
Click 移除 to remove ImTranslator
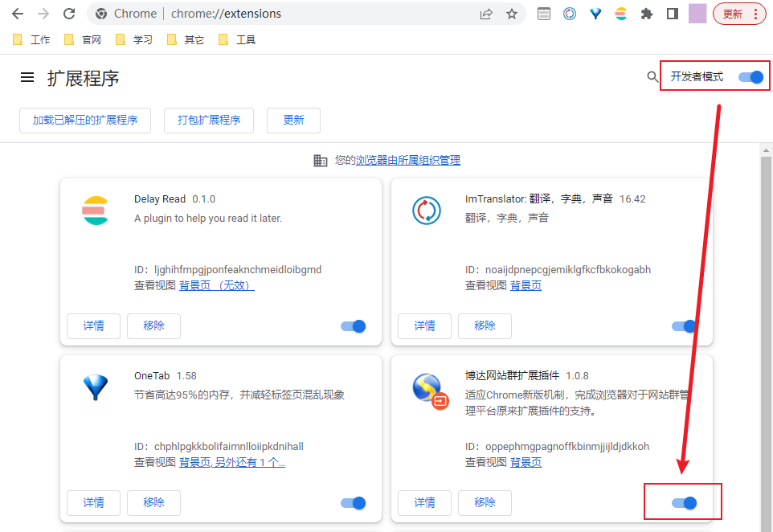(485, 326)
